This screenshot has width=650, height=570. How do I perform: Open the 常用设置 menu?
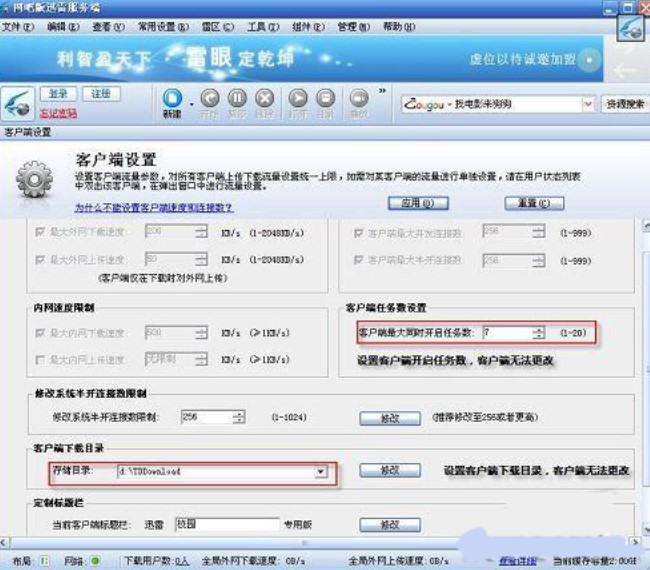pos(163,27)
